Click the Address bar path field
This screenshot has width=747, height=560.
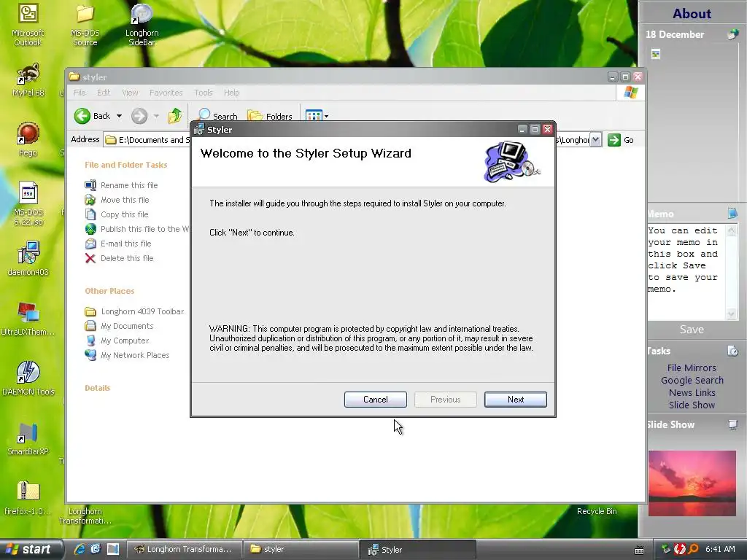pos(352,139)
